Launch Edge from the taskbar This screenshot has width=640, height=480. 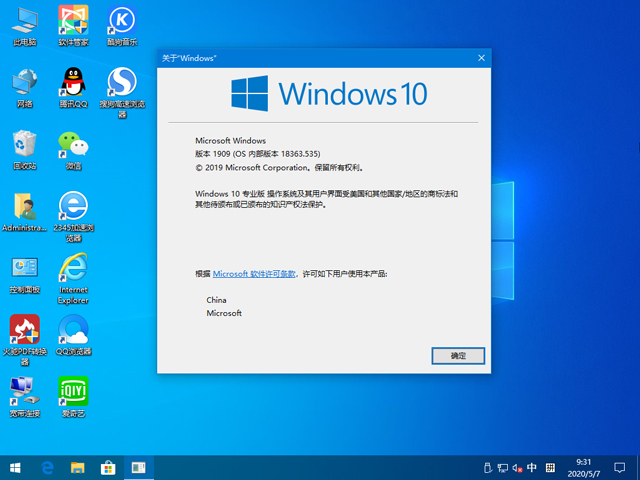click(x=47, y=468)
